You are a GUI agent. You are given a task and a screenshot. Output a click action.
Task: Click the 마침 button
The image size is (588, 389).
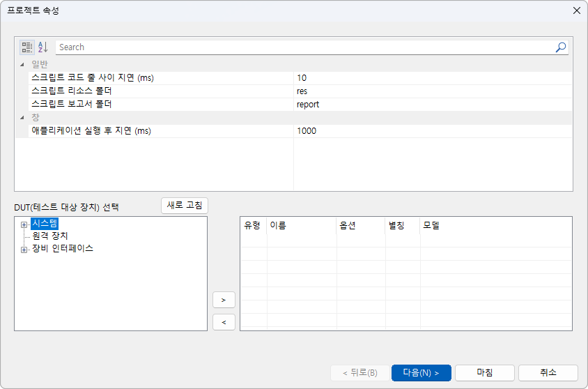(x=485, y=373)
